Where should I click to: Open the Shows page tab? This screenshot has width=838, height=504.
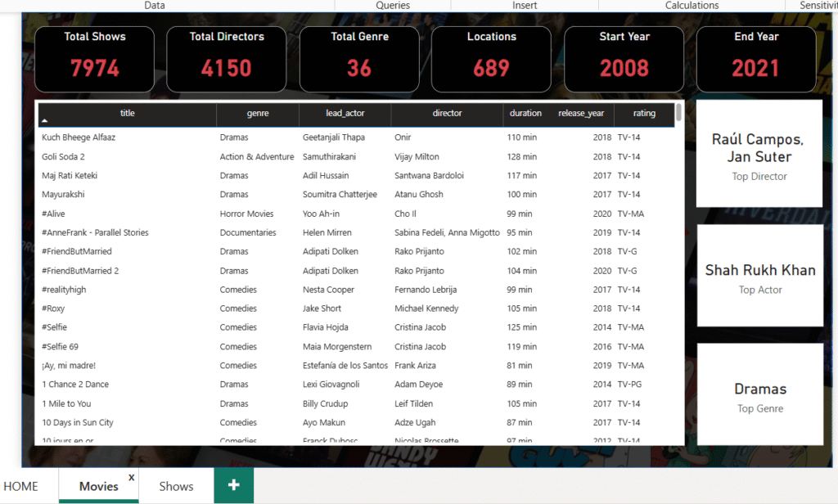pyautogui.click(x=176, y=486)
